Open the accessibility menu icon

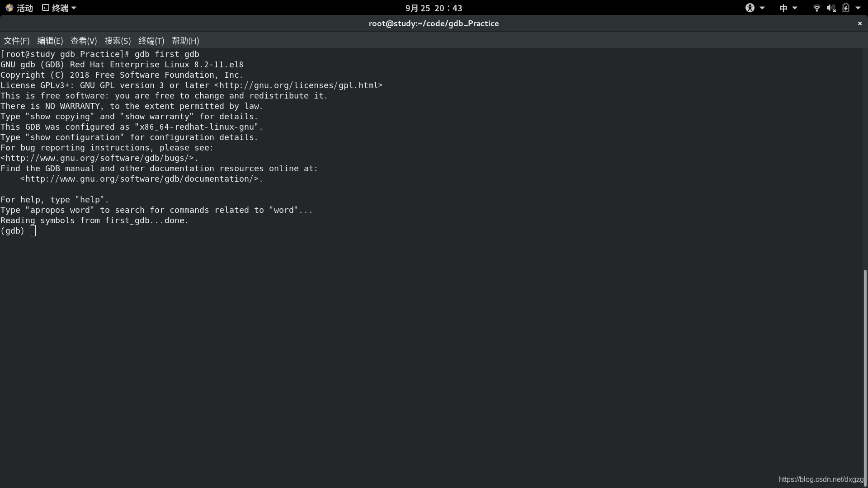[x=750, y=8]
